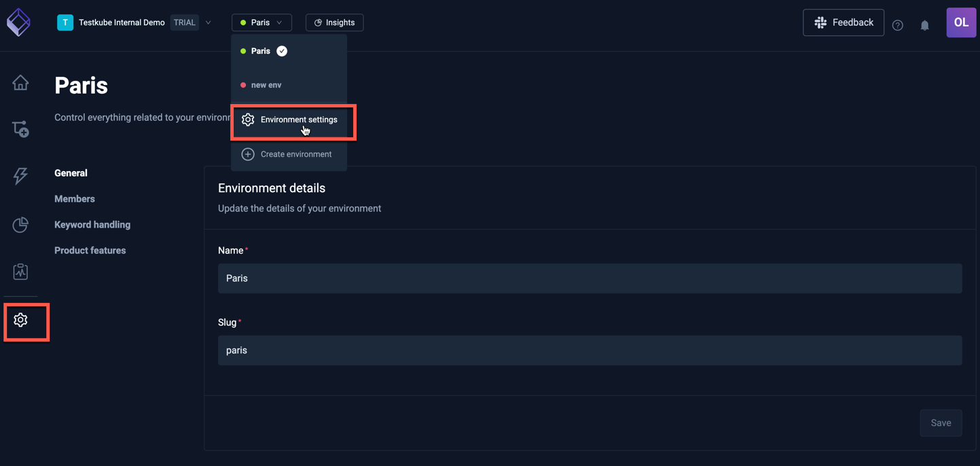Image resolution: width=980 pixels, height=466 pixels.
Task: Open the notifications bell
Action: point(924,25)
